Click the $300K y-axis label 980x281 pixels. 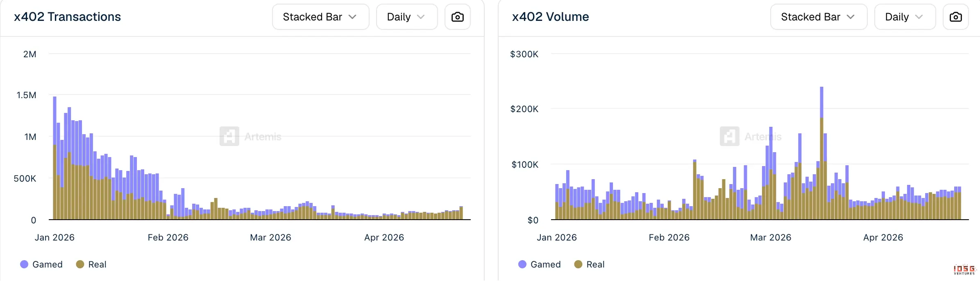coord(524,54)
